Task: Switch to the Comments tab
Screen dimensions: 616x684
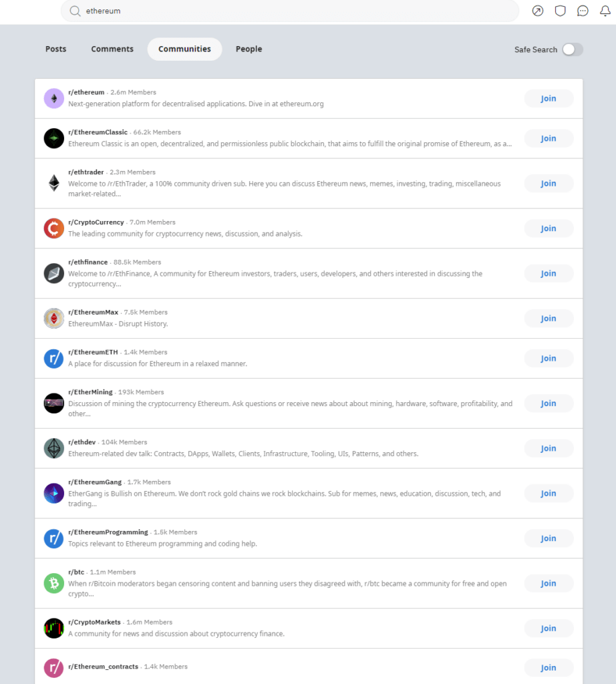Action: (112, 49)
